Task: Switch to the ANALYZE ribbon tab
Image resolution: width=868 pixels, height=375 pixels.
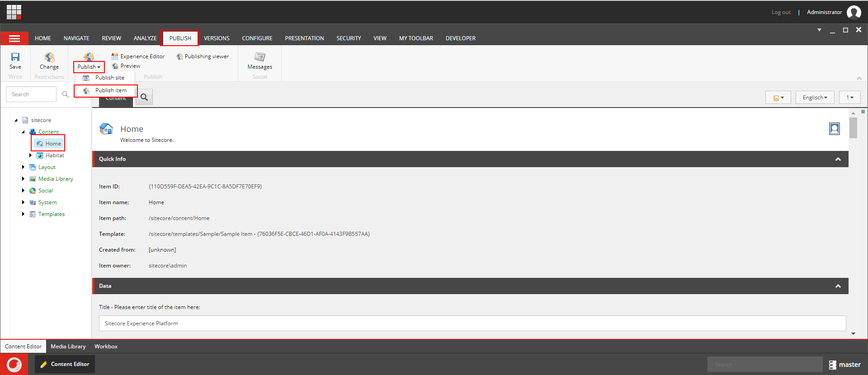Action: point(145,38)
